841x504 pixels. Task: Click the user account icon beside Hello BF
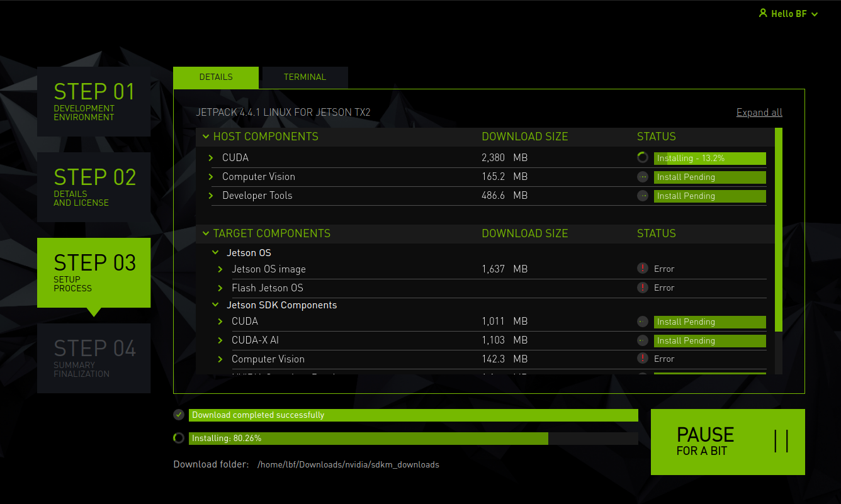(x=764, y=13)
